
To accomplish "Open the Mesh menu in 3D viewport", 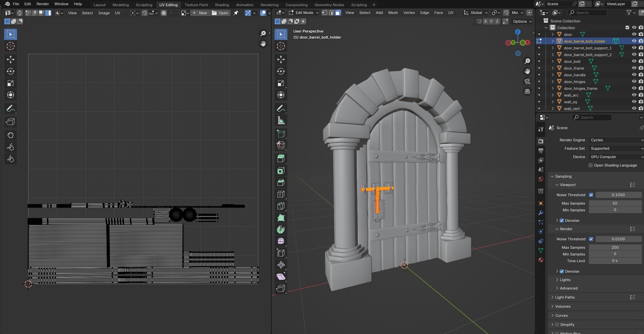I will pos(393,13).
